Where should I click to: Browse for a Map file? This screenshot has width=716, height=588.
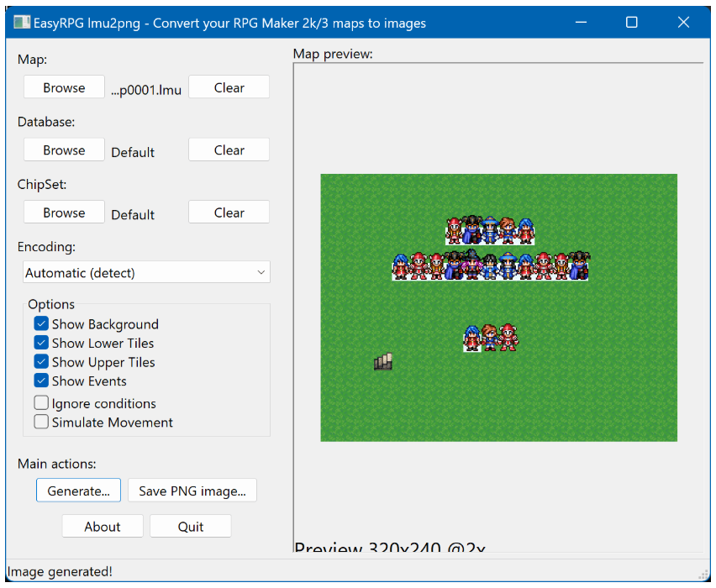click(x=64, y=87)
